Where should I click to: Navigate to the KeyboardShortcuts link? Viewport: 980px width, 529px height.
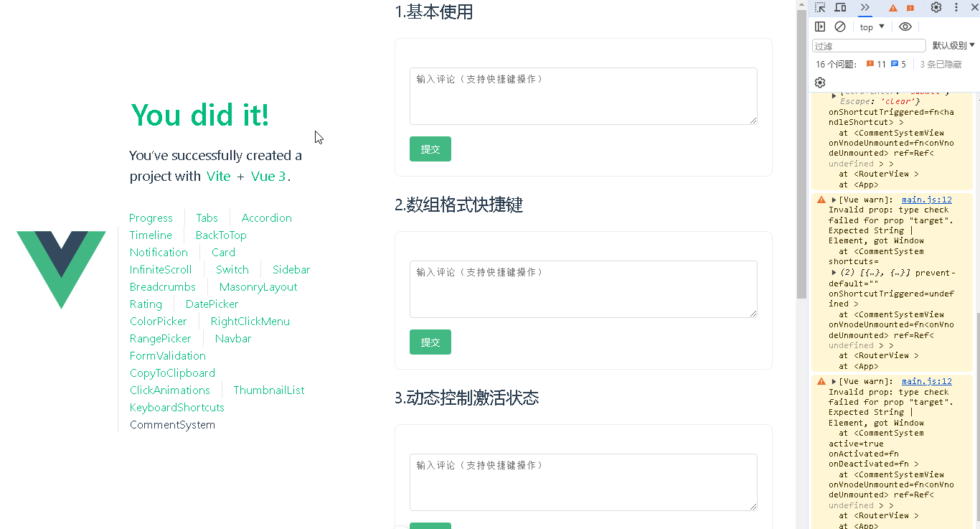177,408
